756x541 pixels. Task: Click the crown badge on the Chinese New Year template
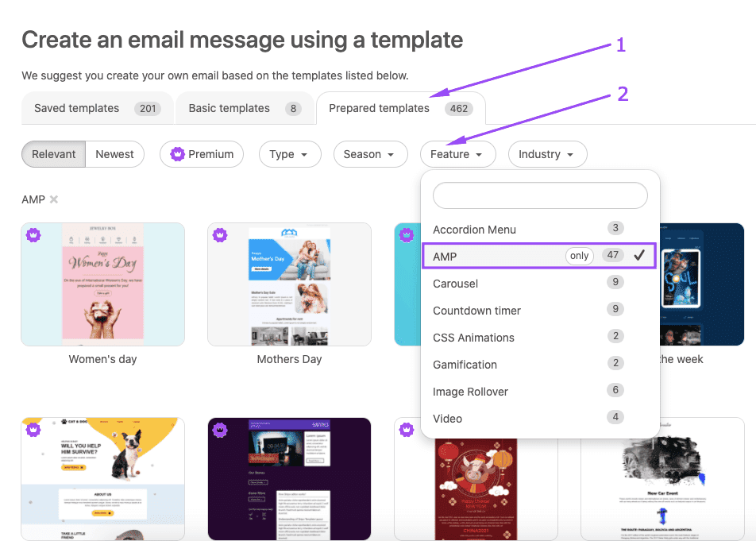pos(407,430)
